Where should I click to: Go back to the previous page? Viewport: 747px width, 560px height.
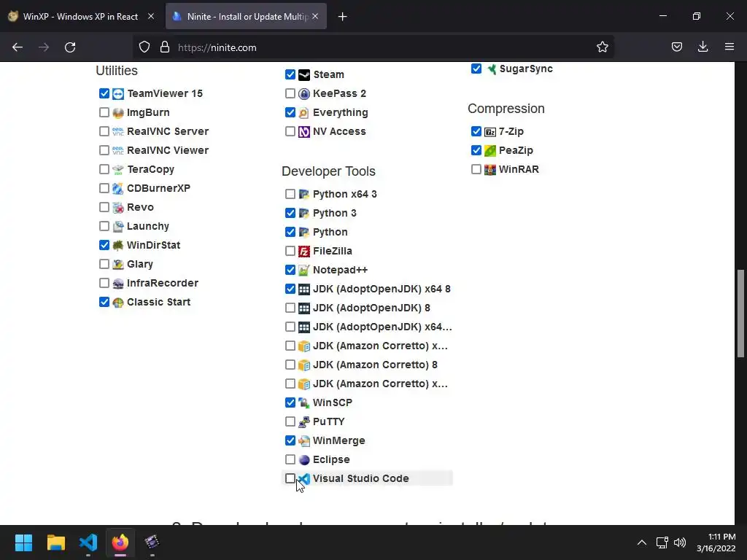[18, 47]
